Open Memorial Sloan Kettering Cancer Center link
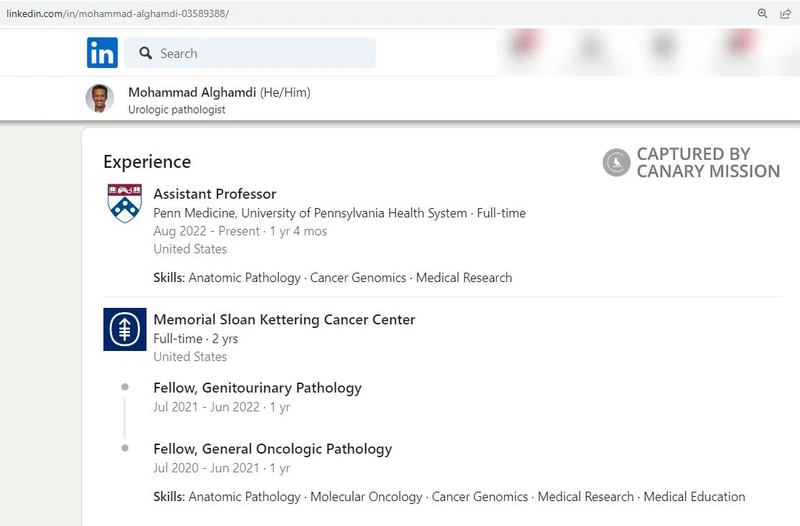 pyautogui.click(x=284, y=319)
